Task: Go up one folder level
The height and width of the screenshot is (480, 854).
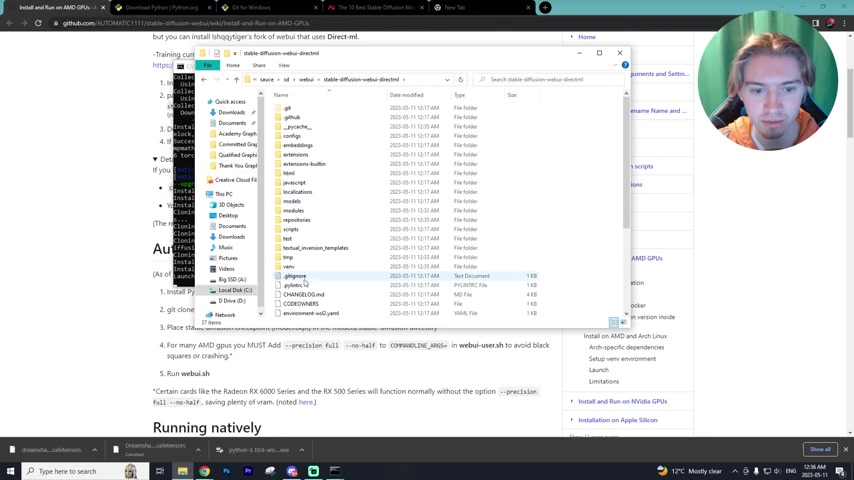Action: [x=236, y=80]
